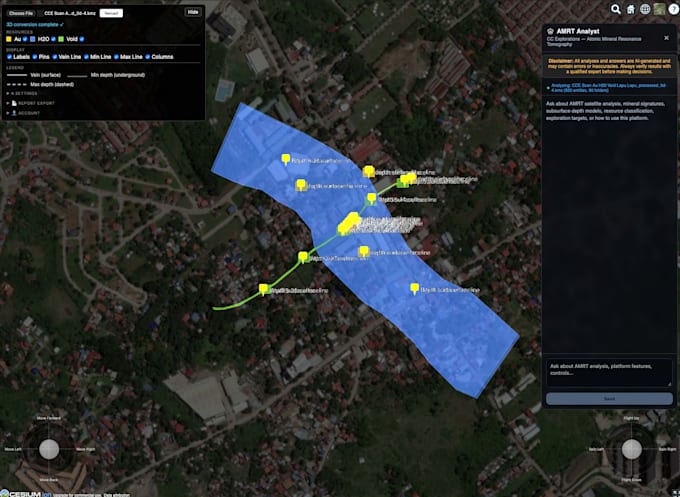Click the Analyzing file status line
The height and width of the screenshot is (497, 680).
click(608, 88)
